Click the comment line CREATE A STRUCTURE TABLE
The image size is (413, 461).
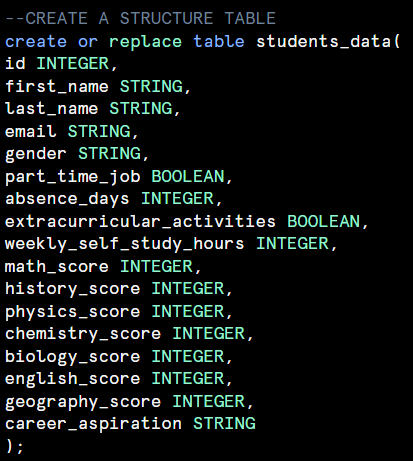[140, 18]
